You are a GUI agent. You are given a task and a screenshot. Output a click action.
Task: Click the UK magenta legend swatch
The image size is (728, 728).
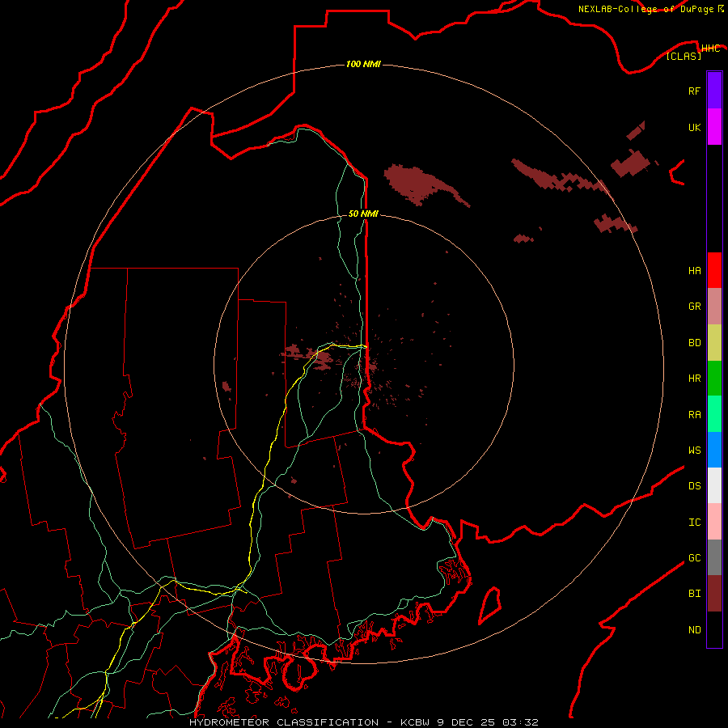(714, 127)
